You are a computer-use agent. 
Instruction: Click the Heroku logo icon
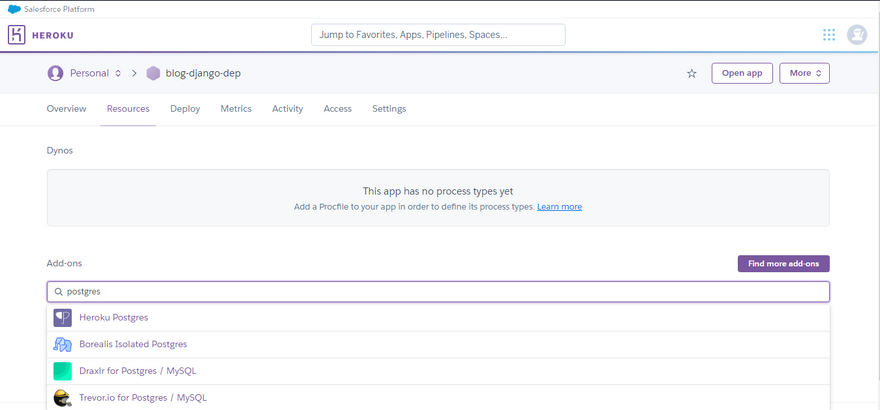(x=17, y=35)
